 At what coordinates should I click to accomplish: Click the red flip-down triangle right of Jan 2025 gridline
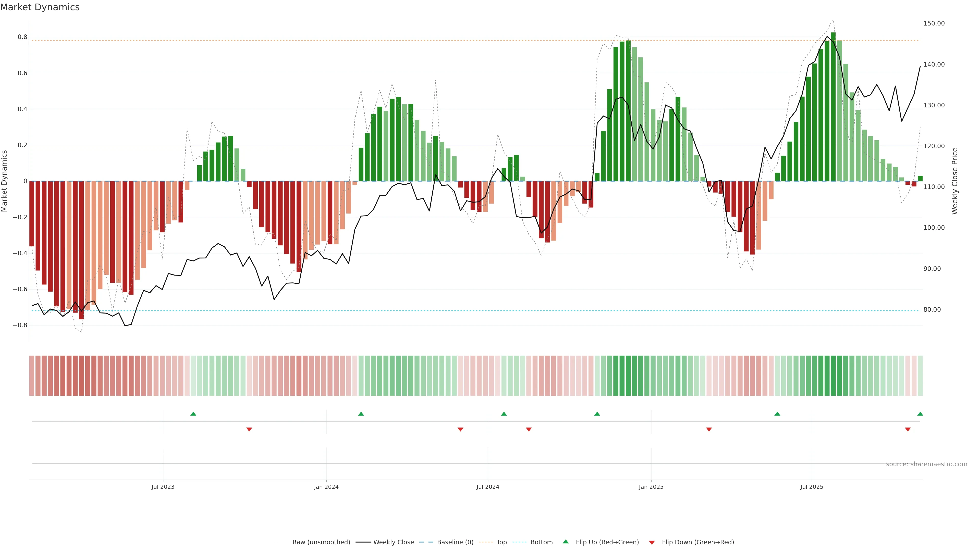click(x=709, y=429)
